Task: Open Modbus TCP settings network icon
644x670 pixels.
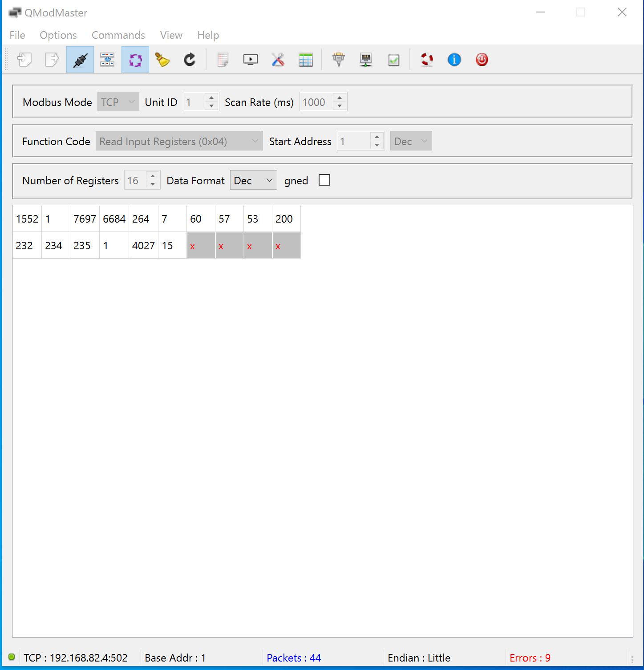Action: 365,59
